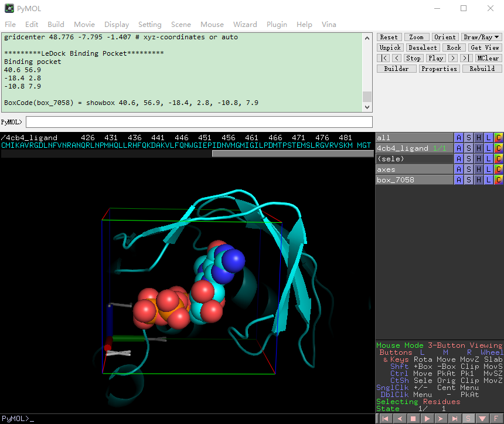Open Action menu for 4cb4_ligand object
This screenshot has width=504, height=424.
pyautogui.click(x=459, y=148)
